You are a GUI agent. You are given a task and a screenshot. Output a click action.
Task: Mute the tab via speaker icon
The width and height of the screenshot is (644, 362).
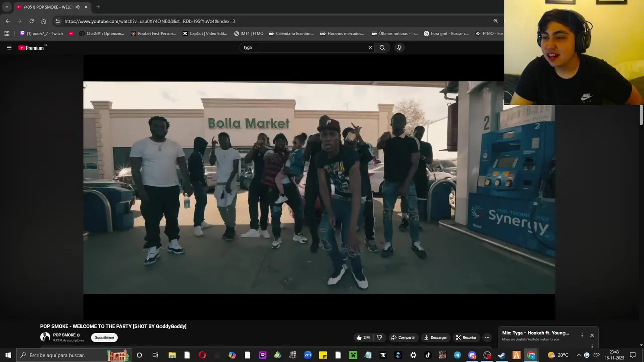click(x=77, y=7)
